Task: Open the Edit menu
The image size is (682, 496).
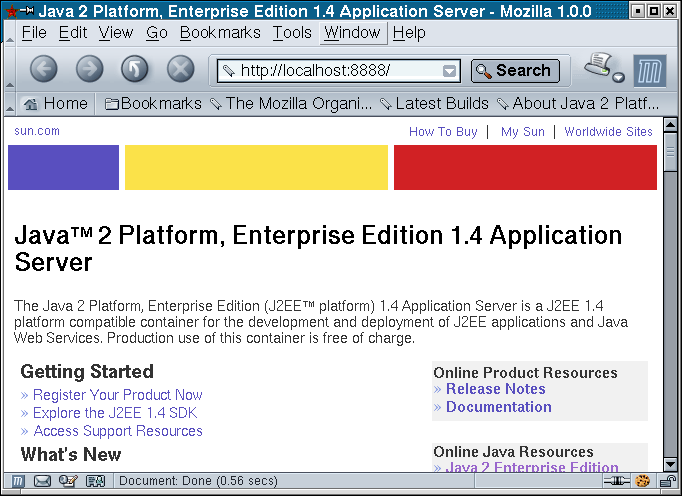Action: click(x=73, y=33)
